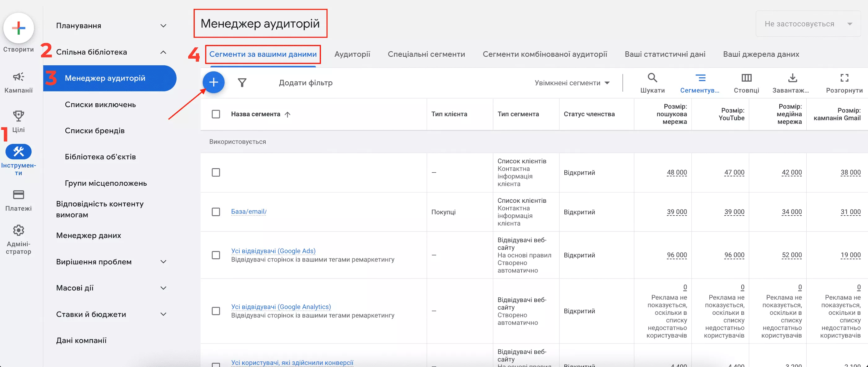Switch to Спеціальні сегменти tab
This screenshot has height=367, width=868.
click(426, 54)
